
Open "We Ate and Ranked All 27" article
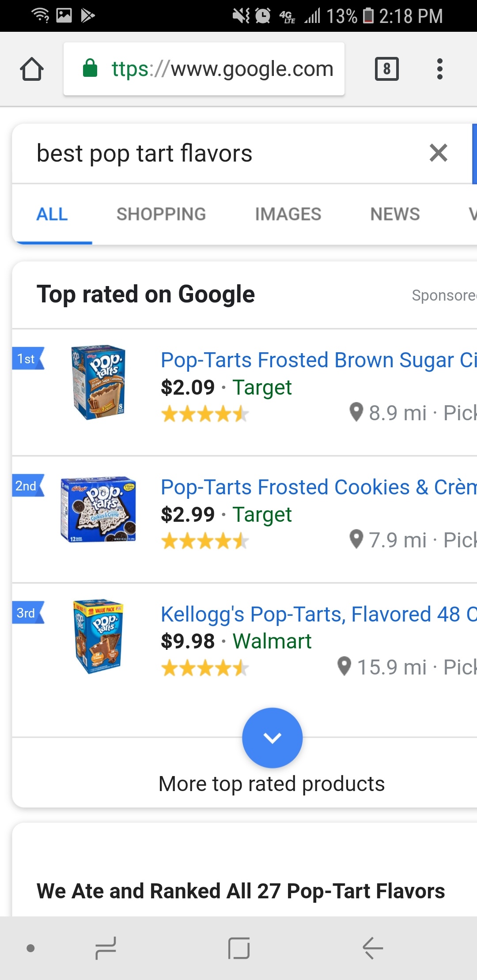(241, 891)
